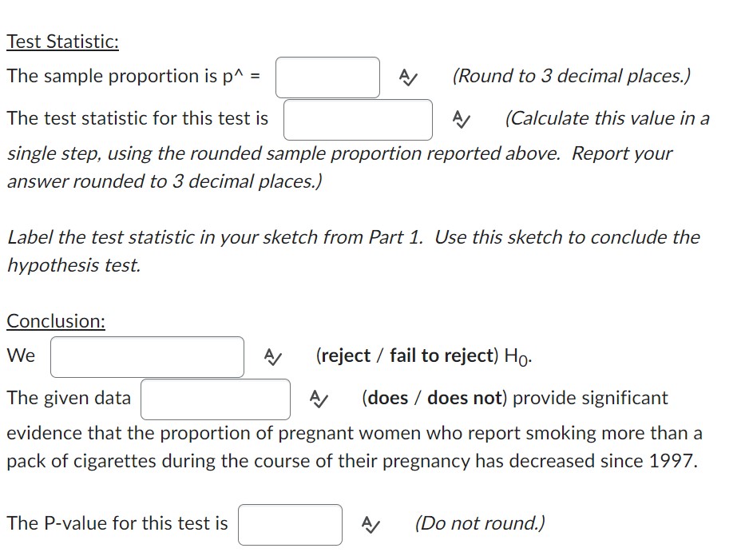Click the test statistic answer box

[x=357, y=120]
